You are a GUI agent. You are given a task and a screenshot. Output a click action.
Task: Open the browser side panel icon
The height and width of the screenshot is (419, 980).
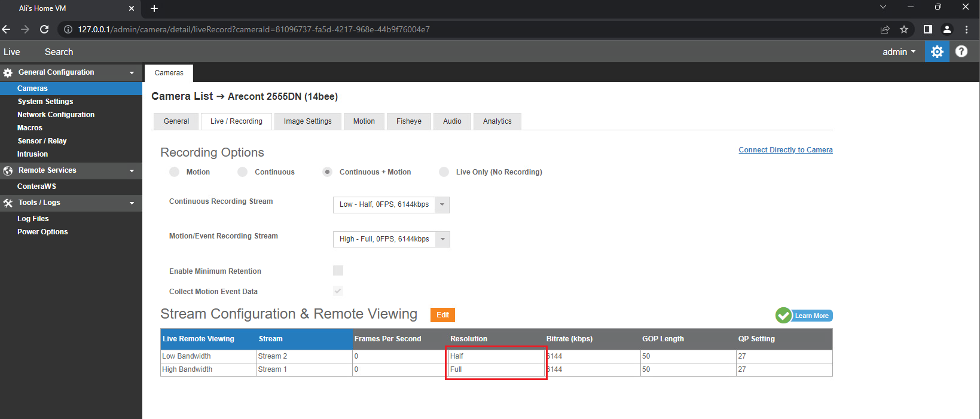(x=928, y=29)
